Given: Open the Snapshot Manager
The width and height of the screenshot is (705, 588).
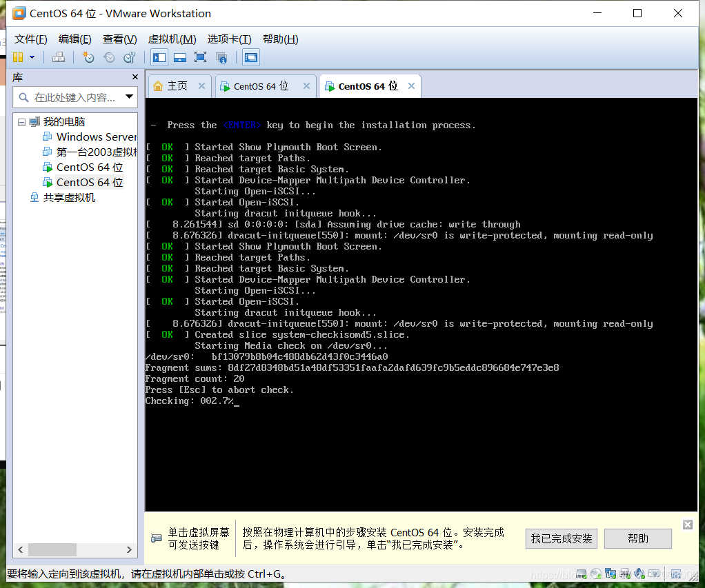Looking at the screenshot, I should point(128,57).
